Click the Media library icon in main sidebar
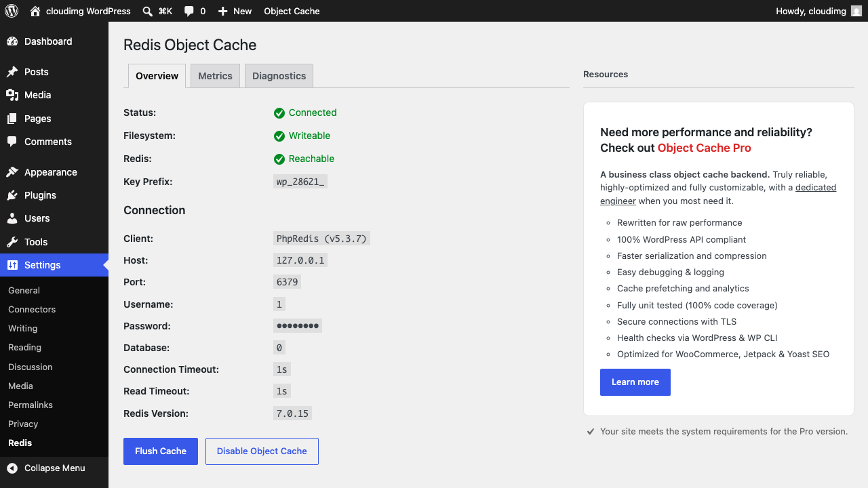868x488 pixels. point(12,95)
